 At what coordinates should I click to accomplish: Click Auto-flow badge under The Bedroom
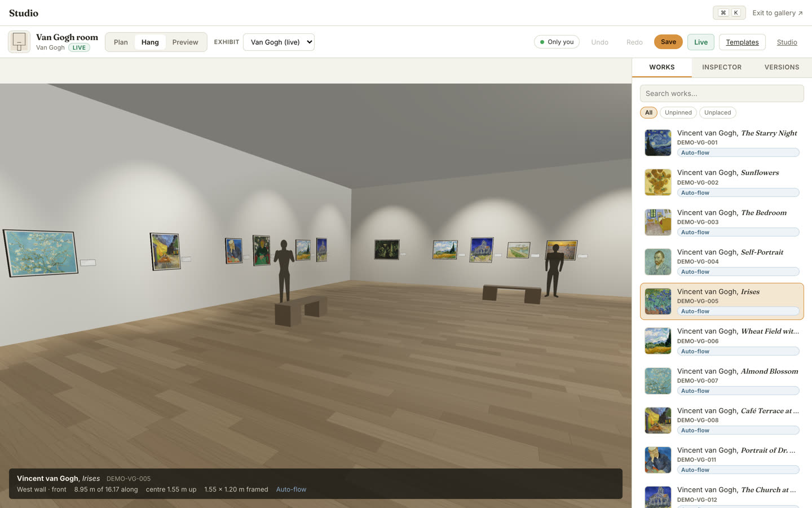click(738, 232)
